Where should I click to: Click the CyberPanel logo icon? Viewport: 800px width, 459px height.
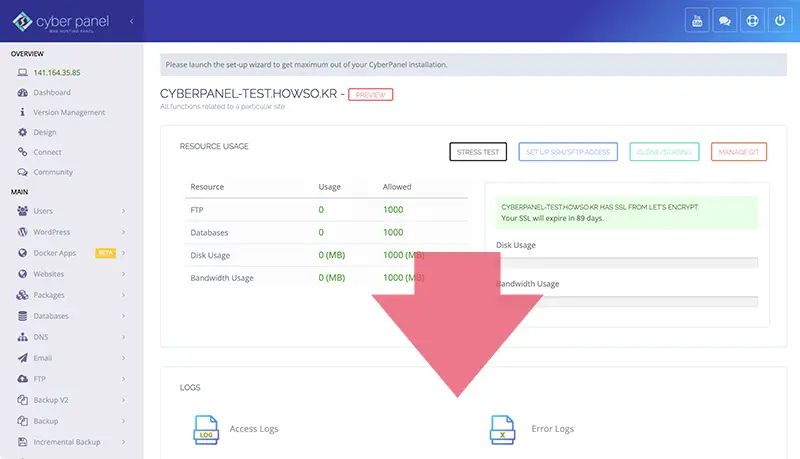22,21
